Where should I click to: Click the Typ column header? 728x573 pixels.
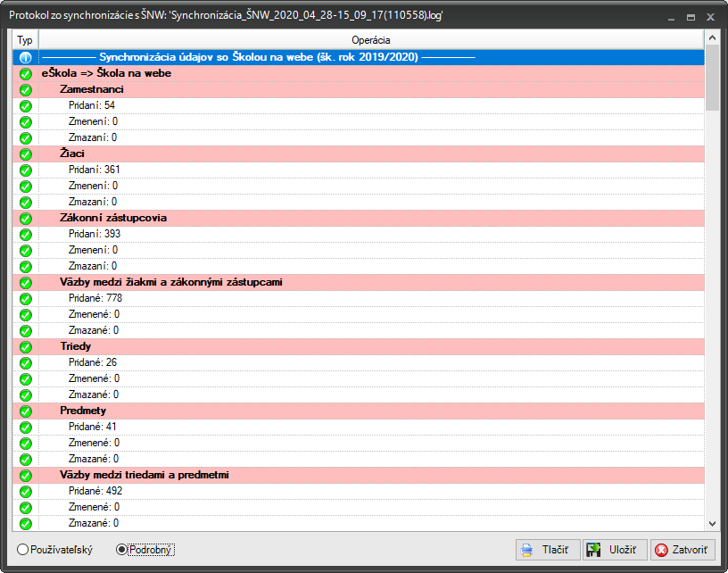pos(25,40)
